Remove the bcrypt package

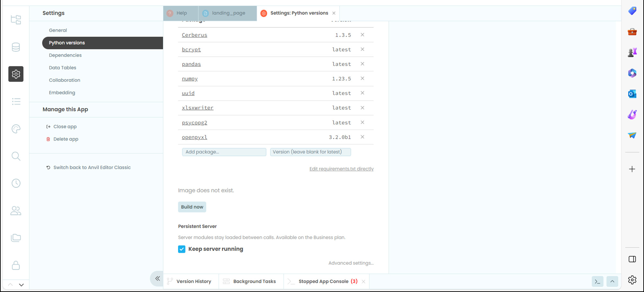click(x=362, y=49)
